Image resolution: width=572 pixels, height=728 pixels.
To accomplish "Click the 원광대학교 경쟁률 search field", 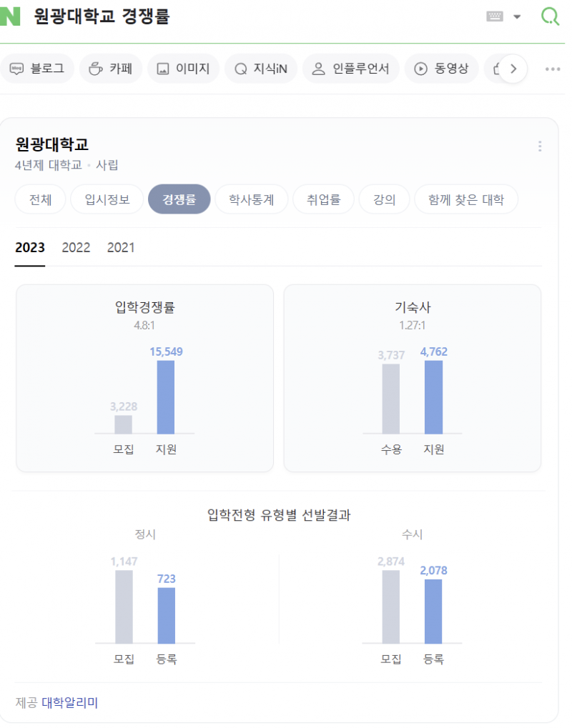I will [250, 16].
